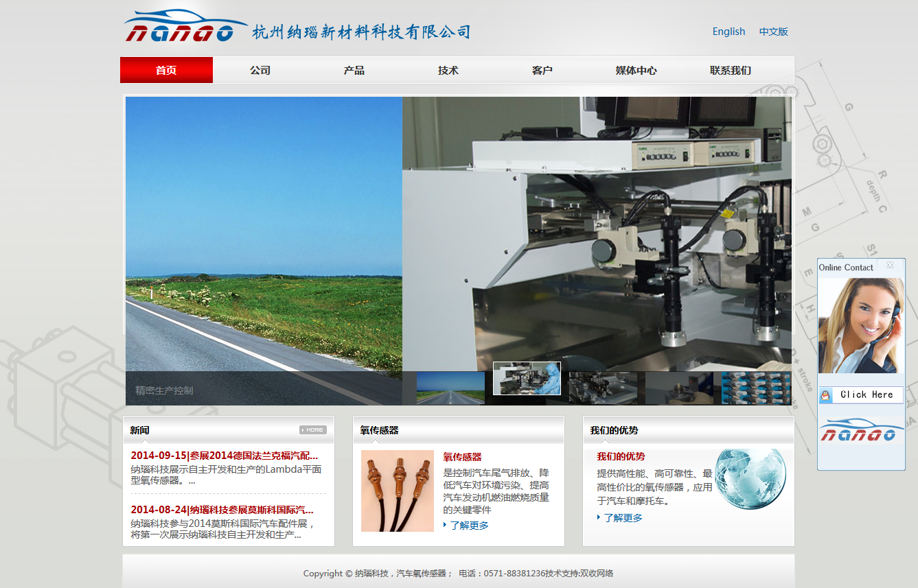Image resolution: width=918 pixels, height=588 pixels.
Task: Click the Nanao logo in the contact widget
Action: [x=861, y=432]
